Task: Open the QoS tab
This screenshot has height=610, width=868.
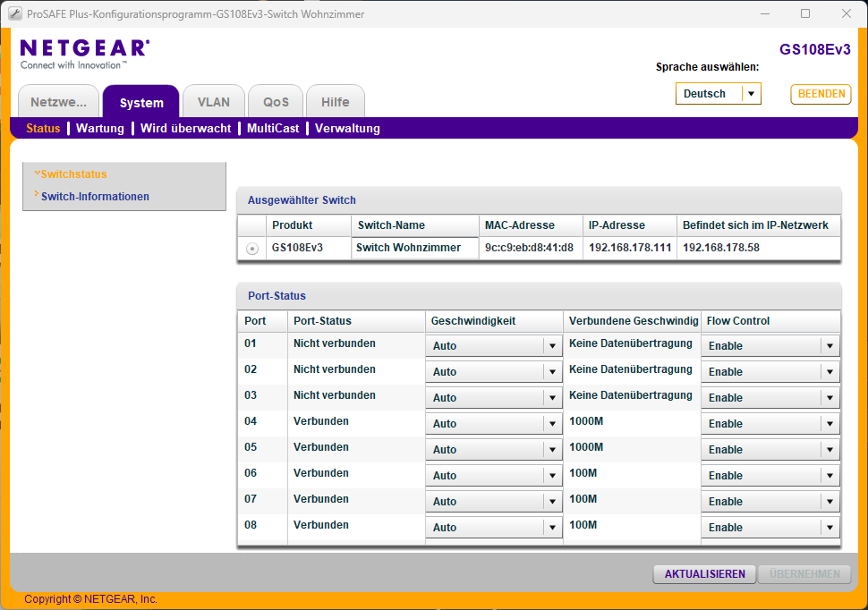Action: coord(276,102)
